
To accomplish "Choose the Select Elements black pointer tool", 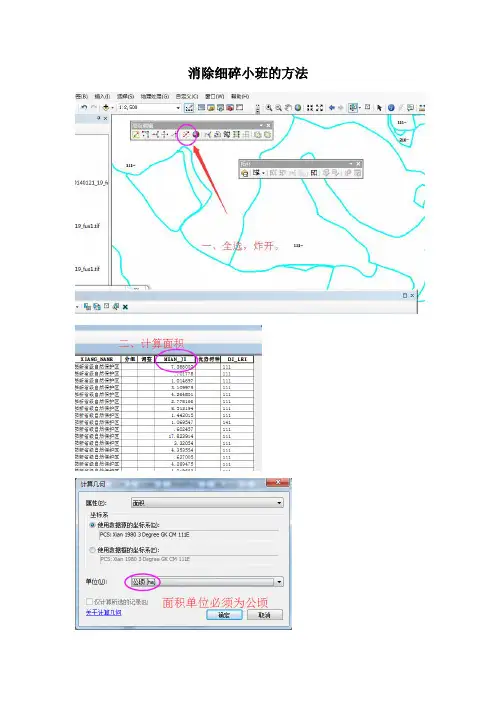I will pyautogui.click(x=379, y=107).
